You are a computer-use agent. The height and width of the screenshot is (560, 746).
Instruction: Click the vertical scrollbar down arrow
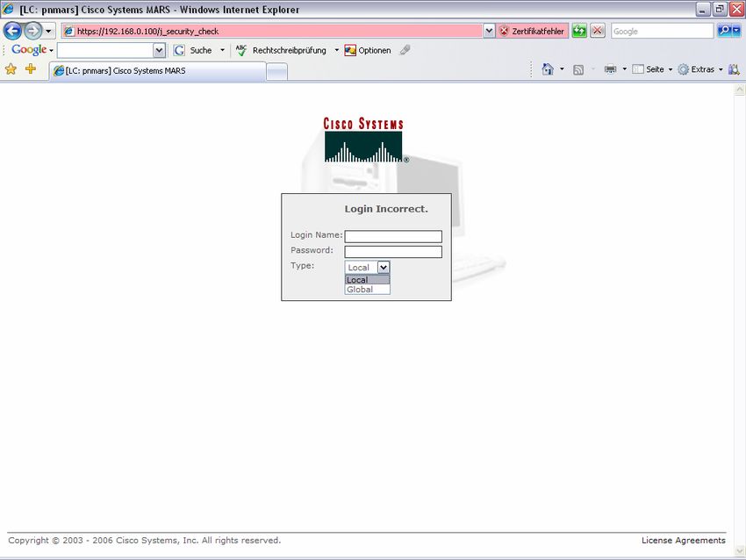(x=740, y=551)
